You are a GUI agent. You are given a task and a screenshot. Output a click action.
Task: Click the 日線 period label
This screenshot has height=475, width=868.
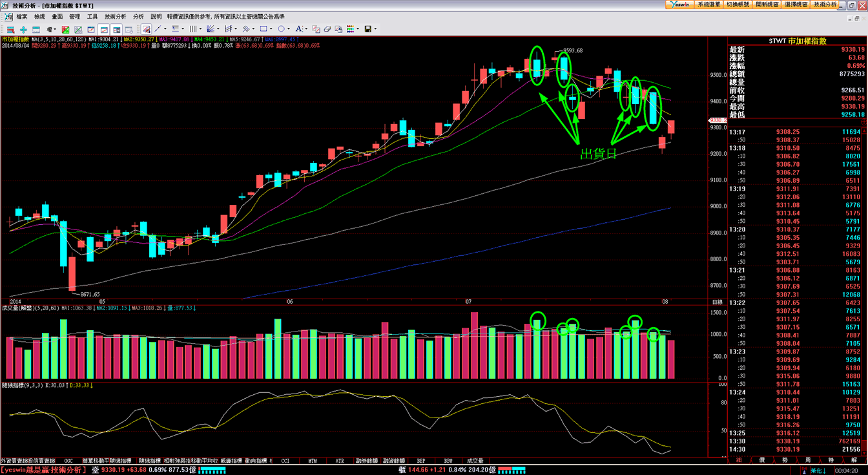click(718, 302)
